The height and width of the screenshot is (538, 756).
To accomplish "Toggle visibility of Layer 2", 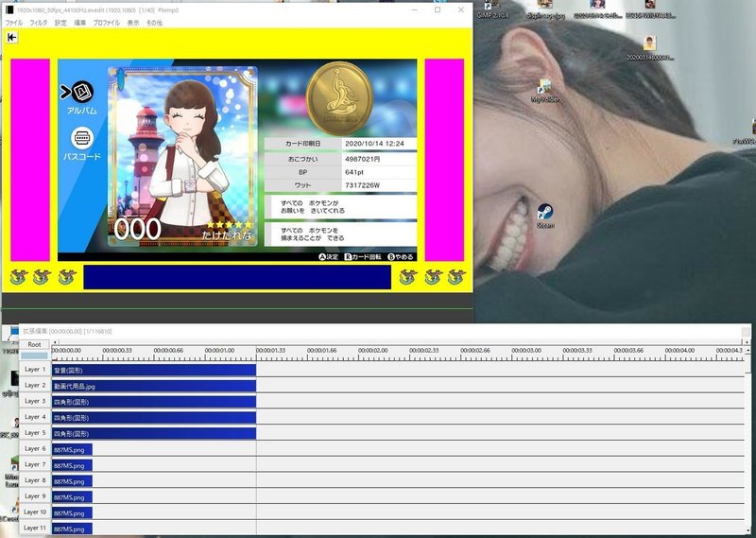I will 35,385.
